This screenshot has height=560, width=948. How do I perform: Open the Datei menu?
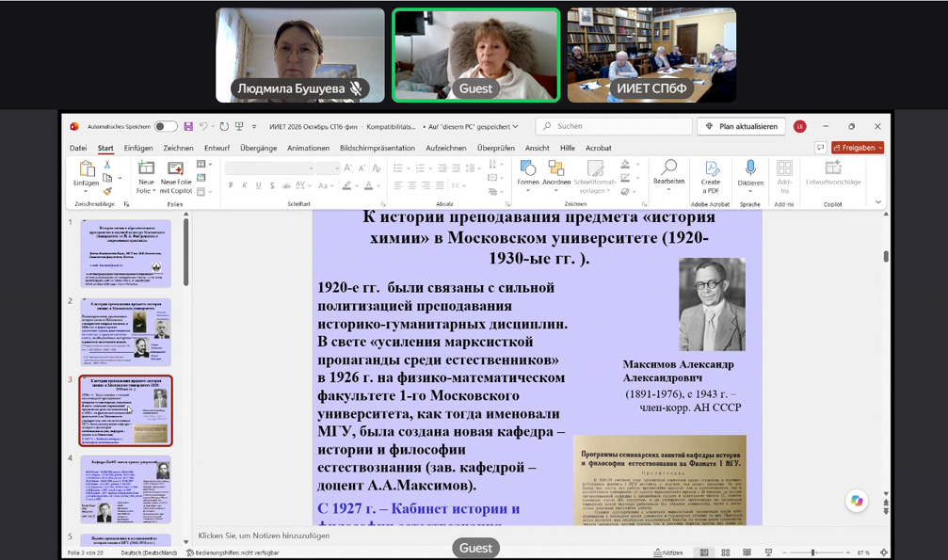(x=78, y=148)
